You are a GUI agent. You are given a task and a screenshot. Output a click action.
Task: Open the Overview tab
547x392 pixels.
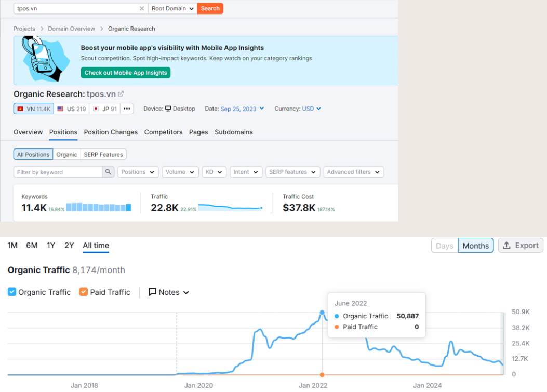click(x=28, y=132)
